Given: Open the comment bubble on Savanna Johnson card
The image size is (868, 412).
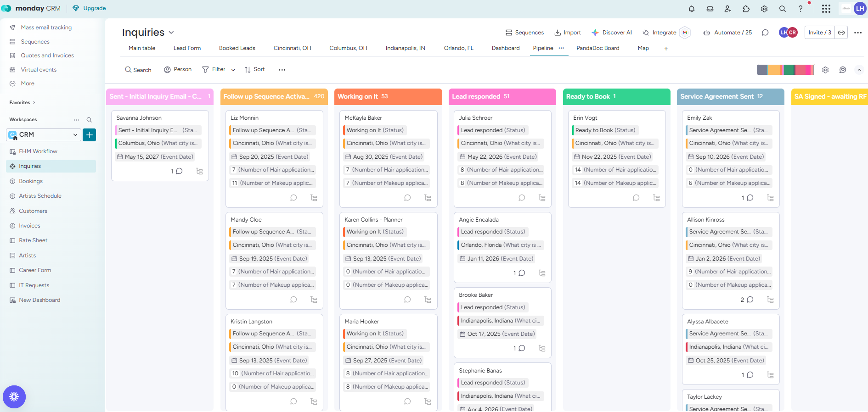Looking at the screenshot, I should click(179, 171).
